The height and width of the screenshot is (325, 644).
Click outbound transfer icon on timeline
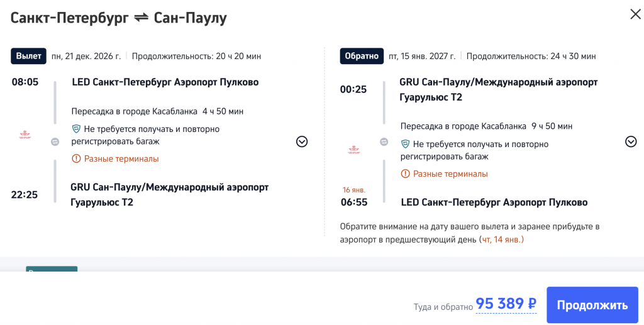pyautogui.click(x=55, y=142)
